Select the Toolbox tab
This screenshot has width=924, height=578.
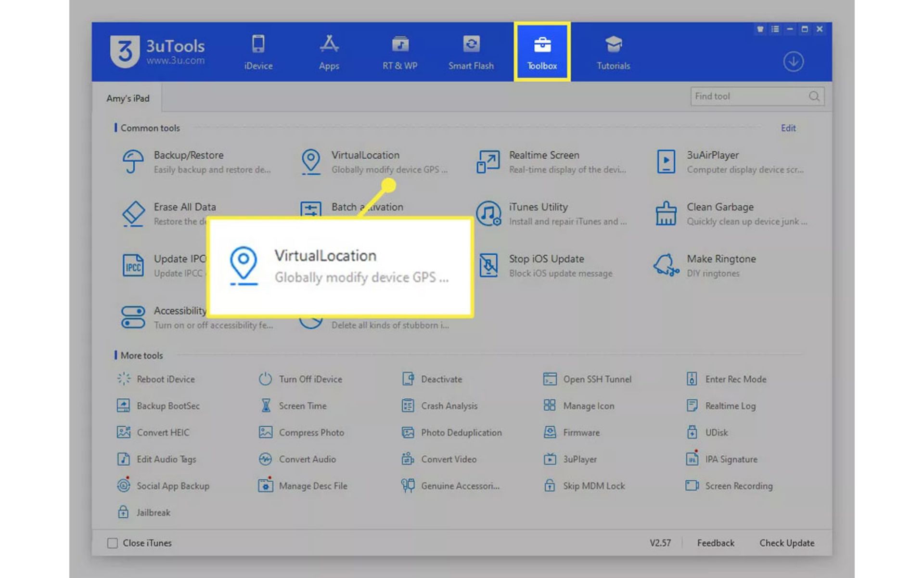[x=542, y=52]
